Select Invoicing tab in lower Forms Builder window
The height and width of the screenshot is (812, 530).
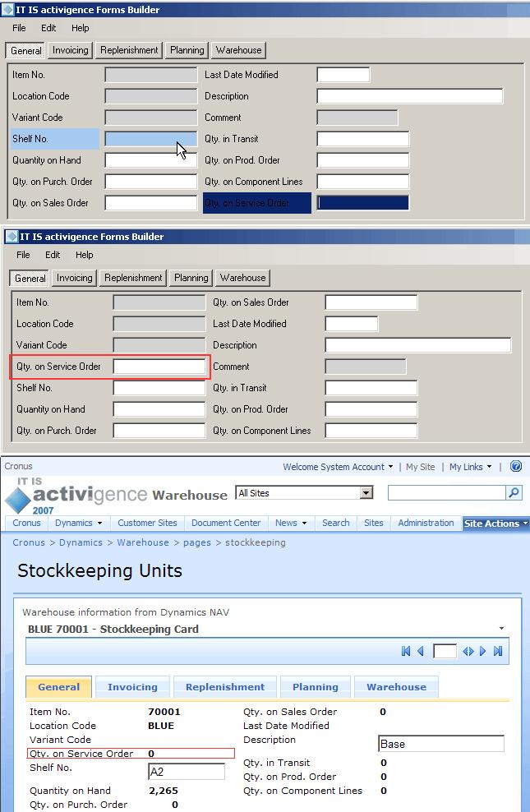pyautogui.click(x=75, y=278)
